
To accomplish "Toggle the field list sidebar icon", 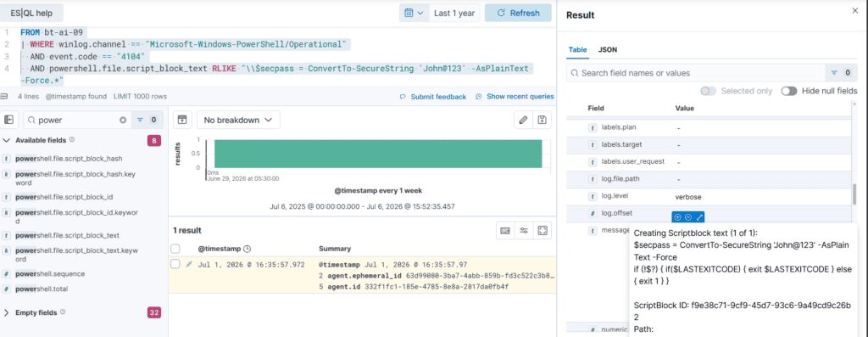I will 8,120.
